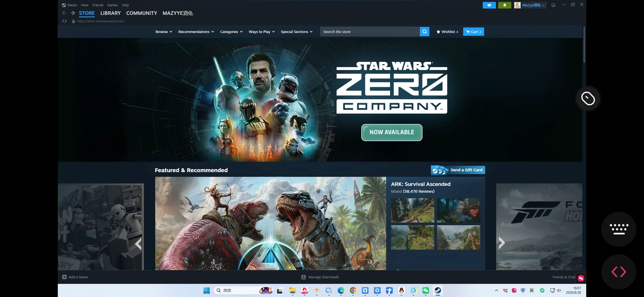Viewport: 644px width, 297px height.
Task: Click the Big Picture mode monitor icon
Action: click(553, 5)
